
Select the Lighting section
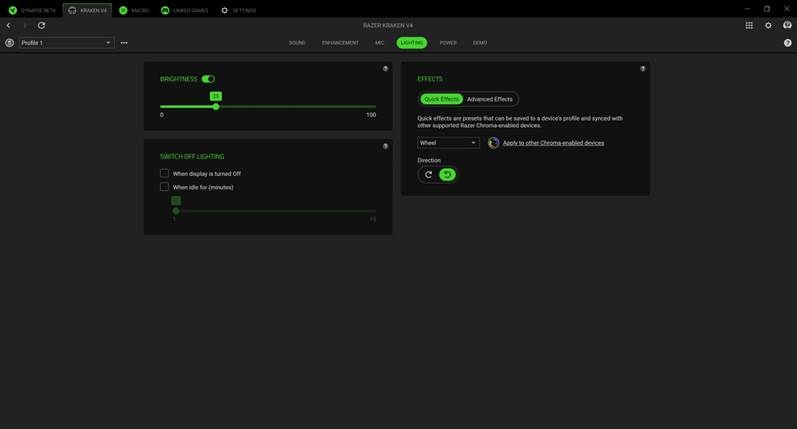pos(412,43)
